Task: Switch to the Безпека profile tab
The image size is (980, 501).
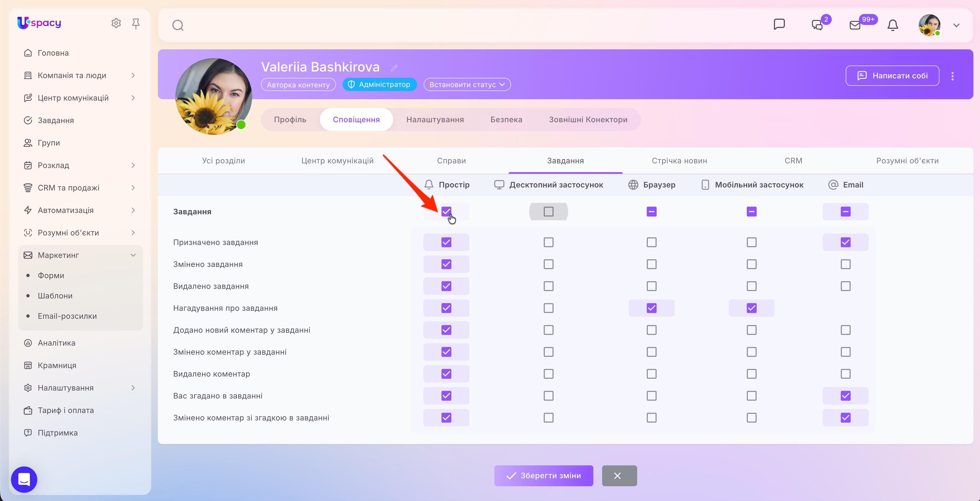Action: [506, 119]
